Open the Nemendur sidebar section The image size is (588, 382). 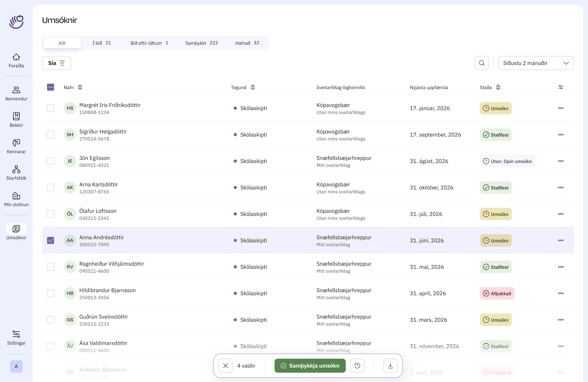point(16,93)
